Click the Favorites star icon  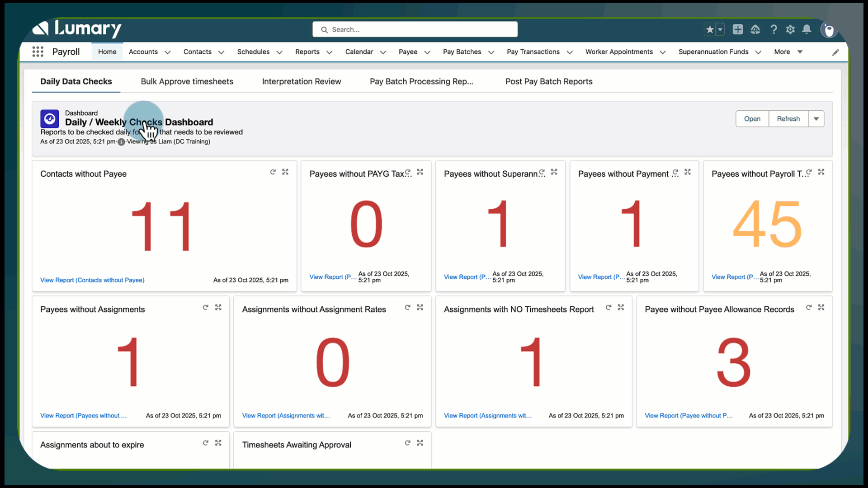point(710,29)
